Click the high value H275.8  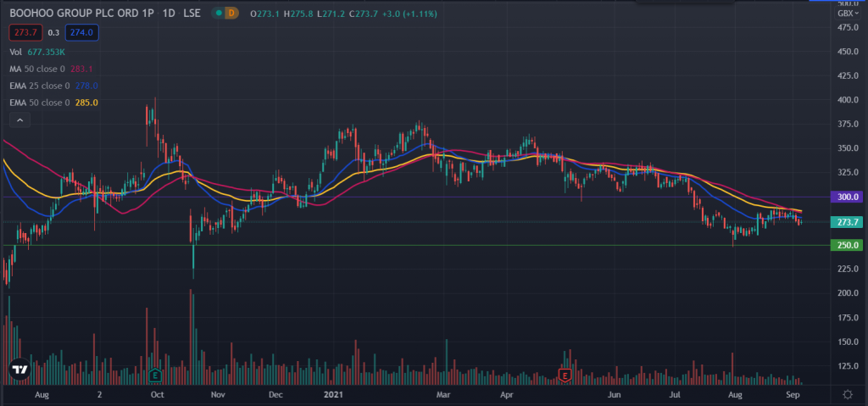pos(297,14)
